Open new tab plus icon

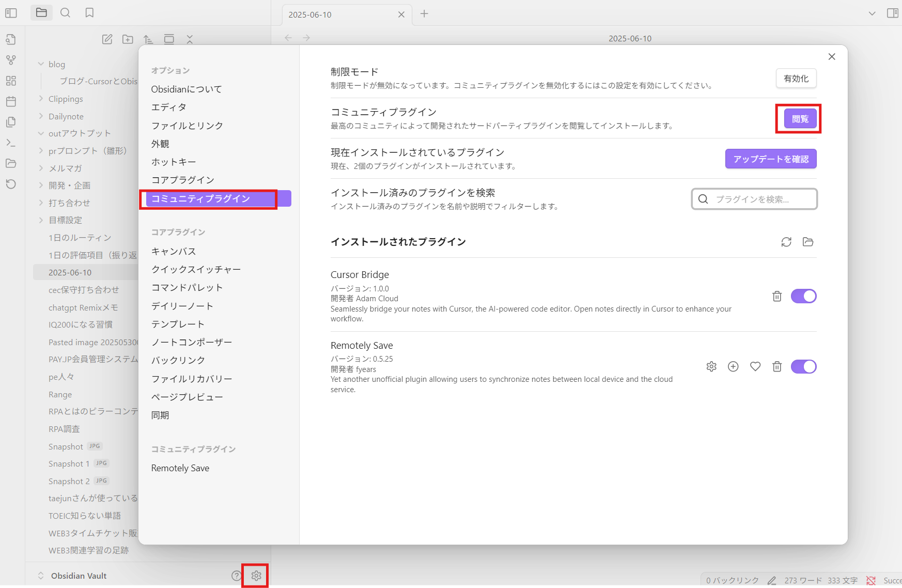[x=424, y=14]
